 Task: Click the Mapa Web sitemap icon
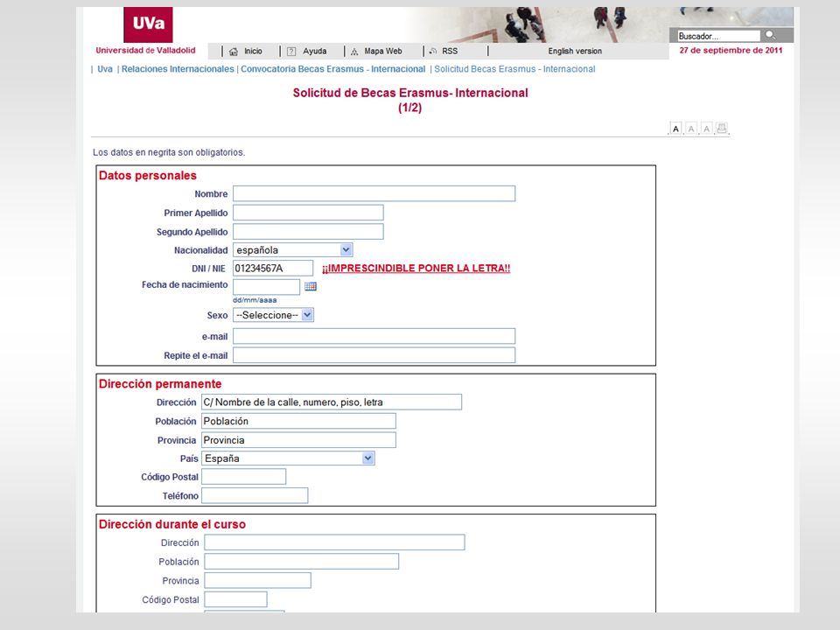[x=354, y=52]
